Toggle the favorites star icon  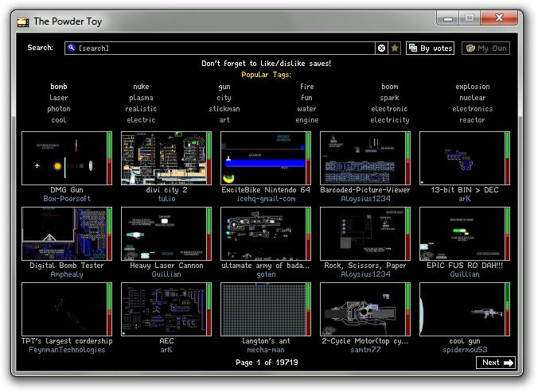point(395,49)
